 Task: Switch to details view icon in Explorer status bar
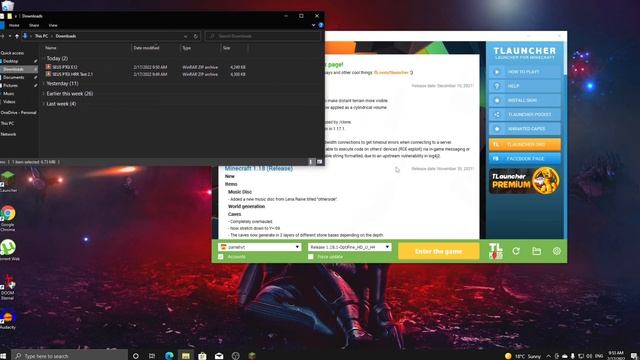click(x=311, y=162)
